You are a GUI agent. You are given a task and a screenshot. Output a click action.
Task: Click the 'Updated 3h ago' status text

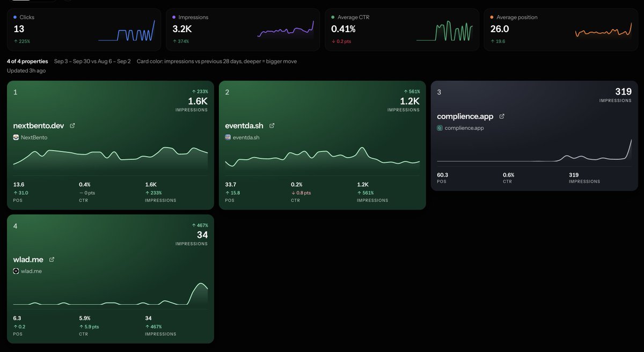point(26,71)
